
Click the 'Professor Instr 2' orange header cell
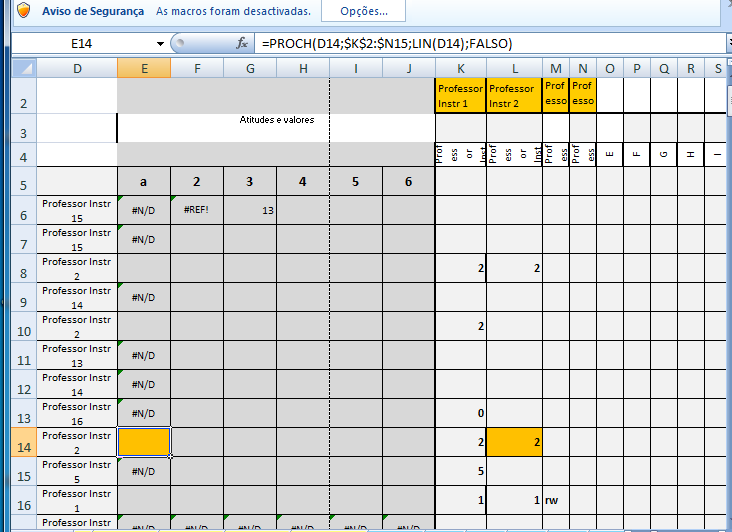pos(514,96)
